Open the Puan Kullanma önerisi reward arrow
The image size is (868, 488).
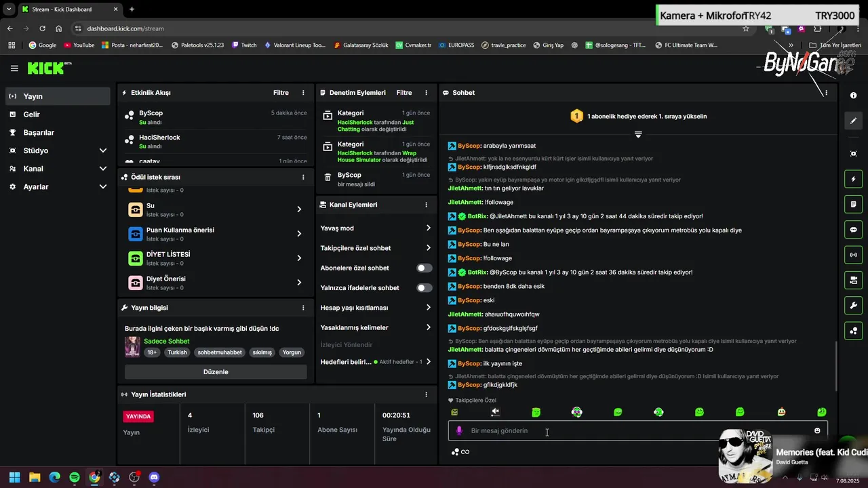pos(299,234)
